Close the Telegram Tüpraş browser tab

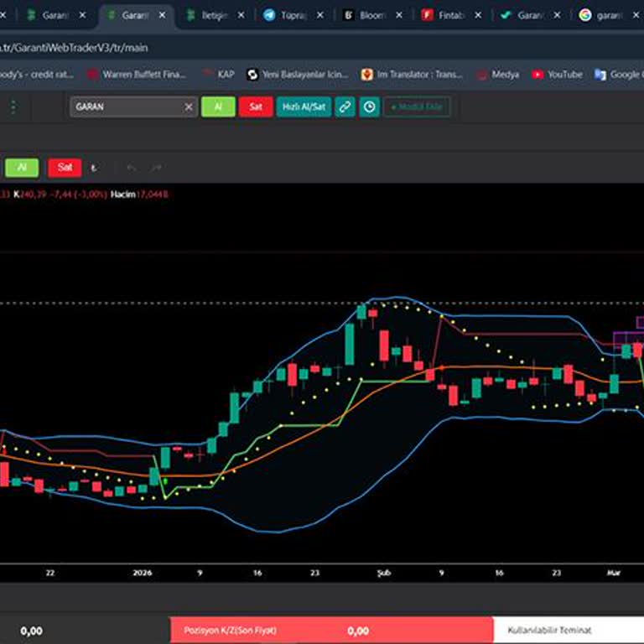[320, 16]
